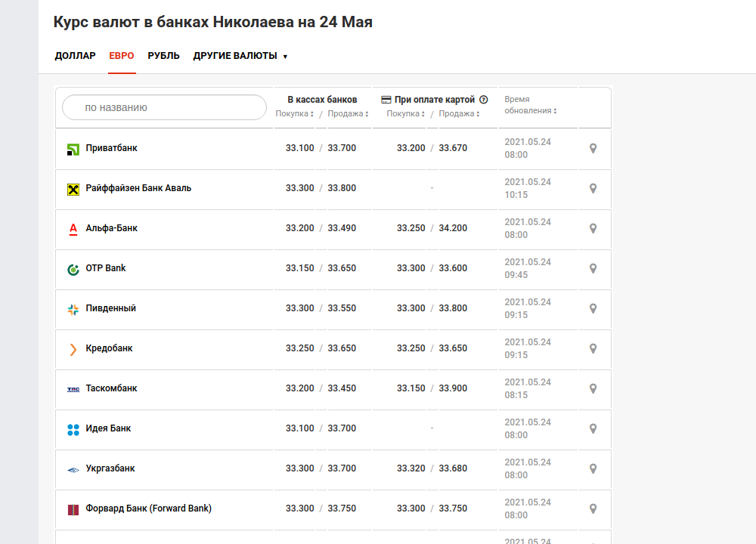Click the Таскомбанк logo icon
756x544 pixels.
click(x=73, y=389)
